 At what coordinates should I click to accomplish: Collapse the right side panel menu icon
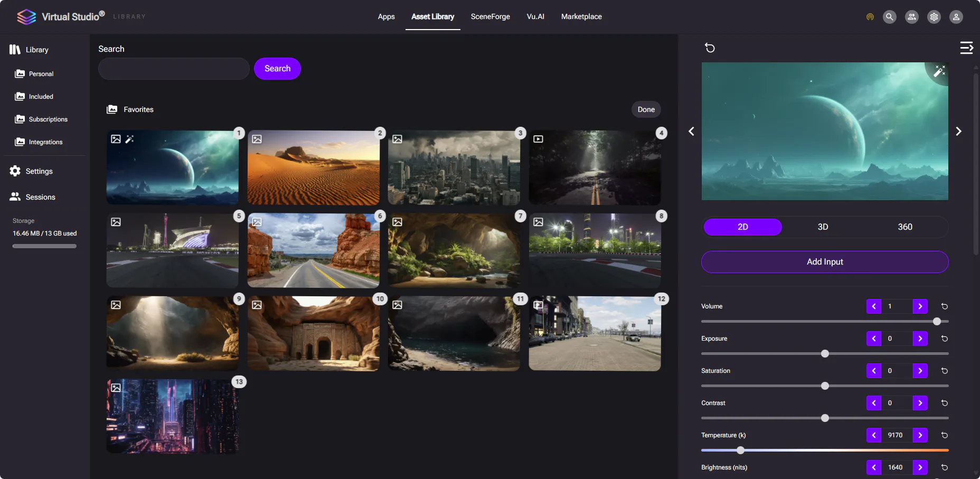click(966, 48)
